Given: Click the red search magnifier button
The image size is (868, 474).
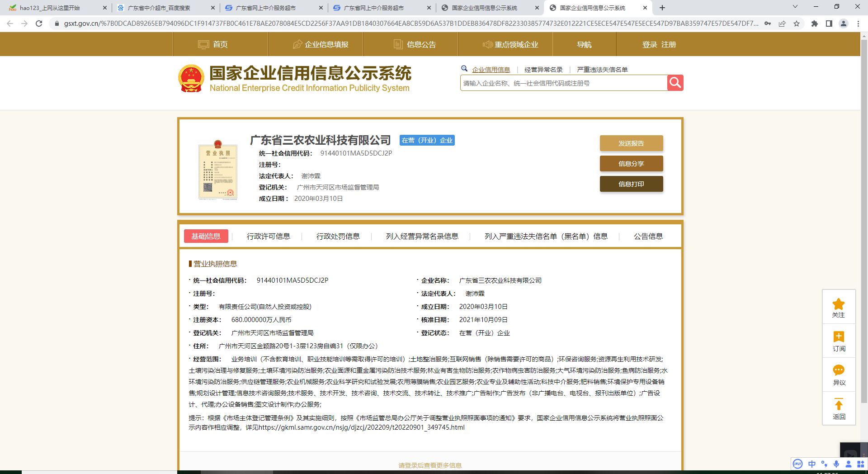Looking at the screenshot, I should point(675,83).
